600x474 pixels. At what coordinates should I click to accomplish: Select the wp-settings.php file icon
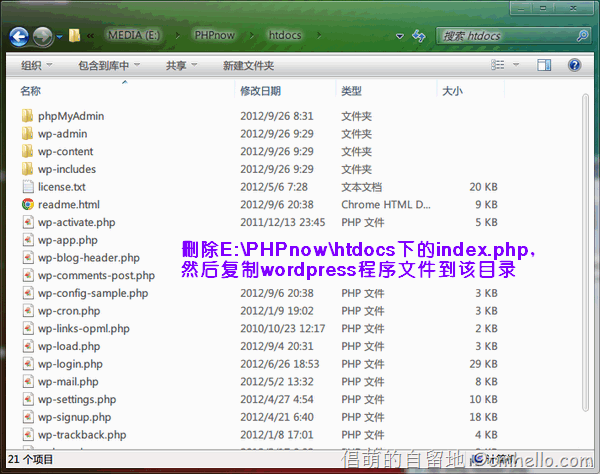click(28, 399)
